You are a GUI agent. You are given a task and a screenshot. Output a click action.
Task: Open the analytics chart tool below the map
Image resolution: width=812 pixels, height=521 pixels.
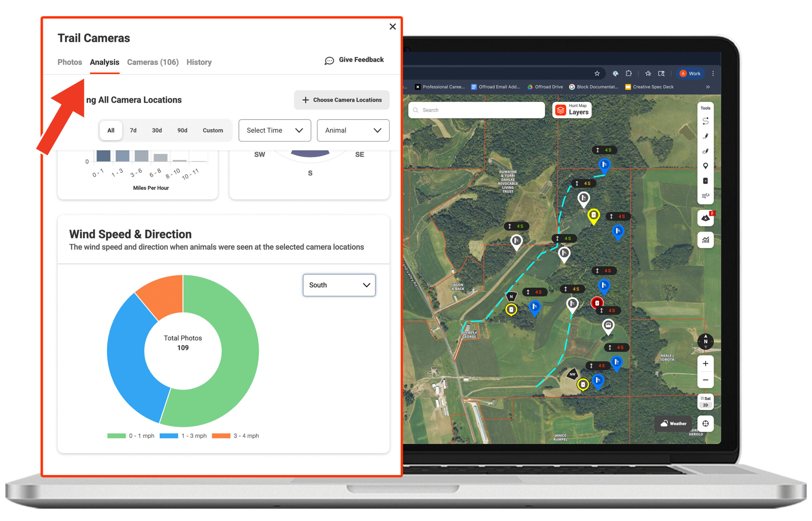706,240
